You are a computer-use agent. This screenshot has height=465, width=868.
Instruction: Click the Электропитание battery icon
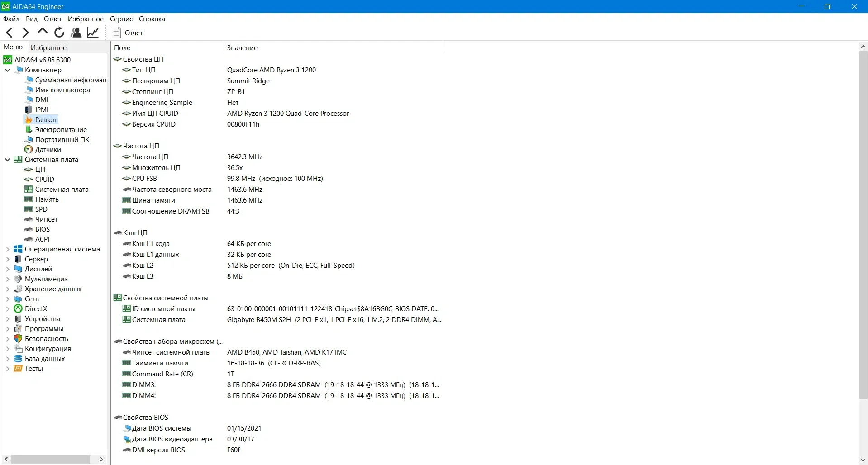(29, 130)
